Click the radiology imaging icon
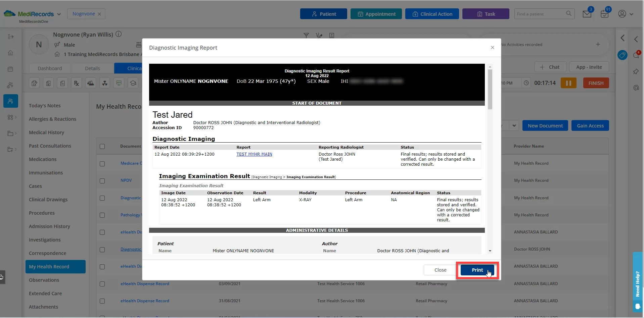The image size is (644, 318). [105, 83]
